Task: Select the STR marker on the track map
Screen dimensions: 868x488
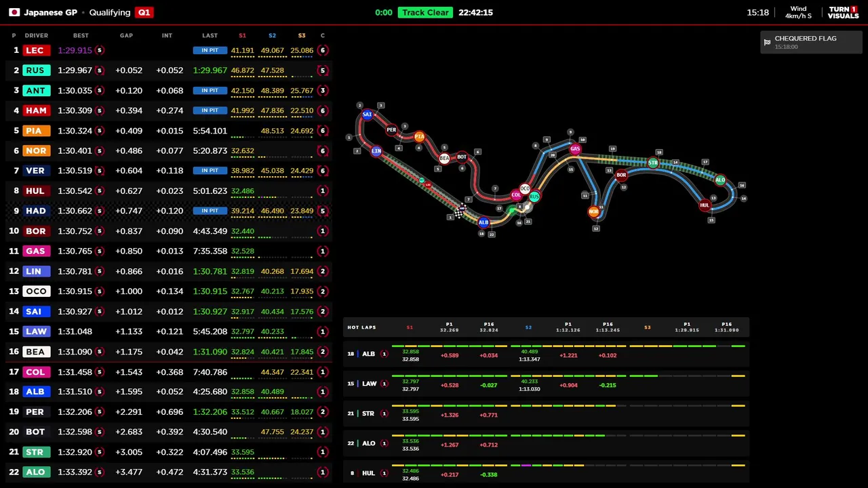Action: pyautogui.click(x=653, y=163)
